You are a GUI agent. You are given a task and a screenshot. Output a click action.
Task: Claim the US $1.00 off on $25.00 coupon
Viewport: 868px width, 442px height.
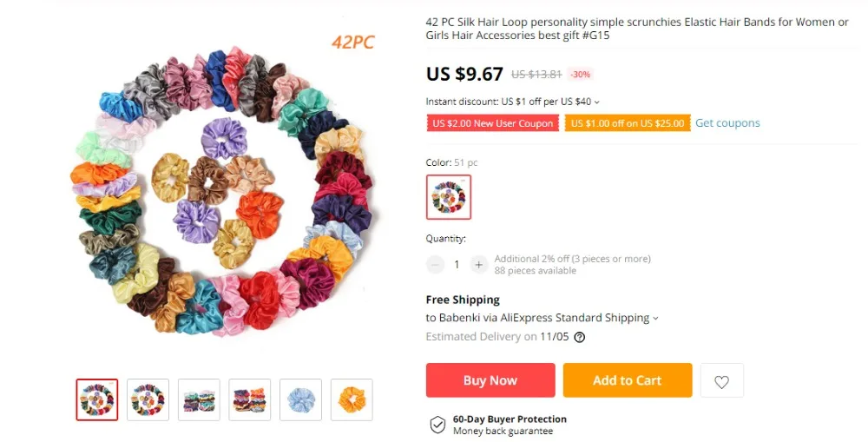point(628,123)
